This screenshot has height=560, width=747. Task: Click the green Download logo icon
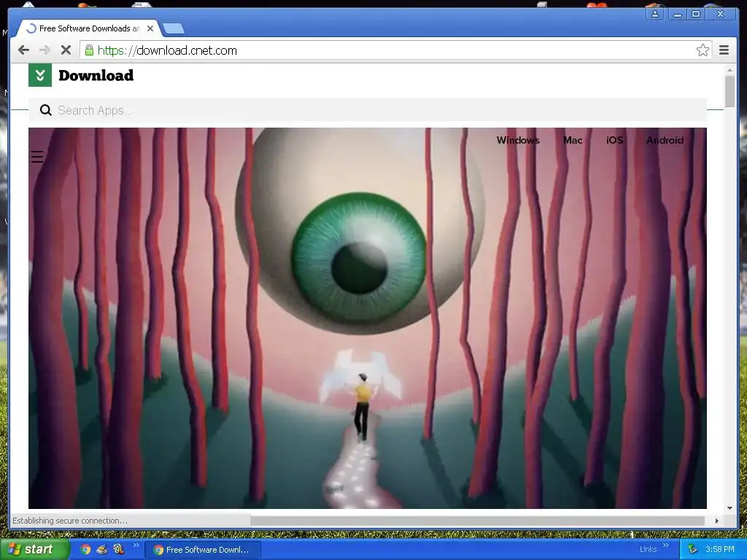[x=40, y=75]
